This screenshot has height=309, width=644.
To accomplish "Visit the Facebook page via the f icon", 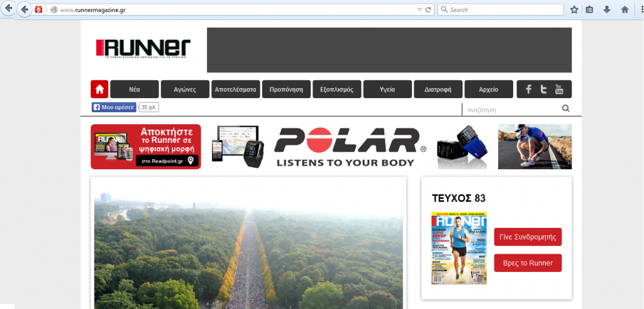I will tap(529, 89).
